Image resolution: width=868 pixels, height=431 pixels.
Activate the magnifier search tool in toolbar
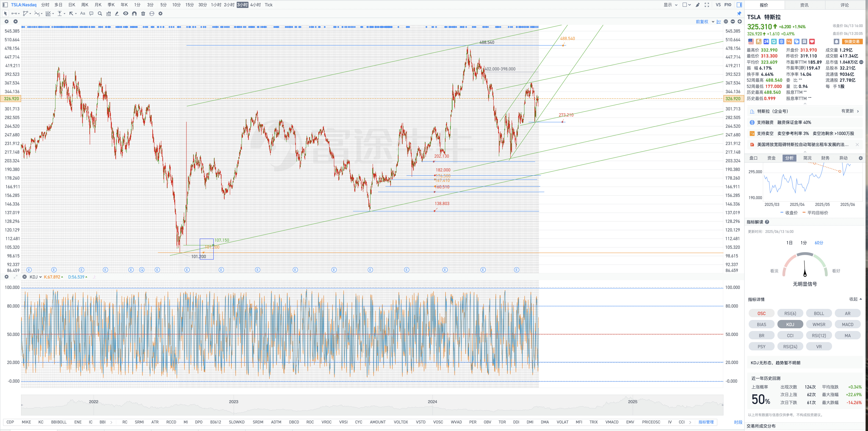click(100, 13)
